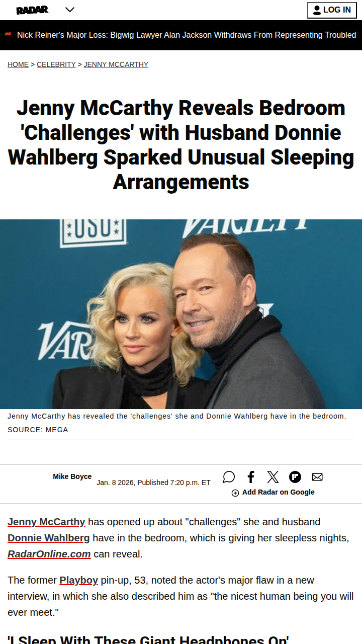Go to HOME breadcrumb

tap(18, 64)
